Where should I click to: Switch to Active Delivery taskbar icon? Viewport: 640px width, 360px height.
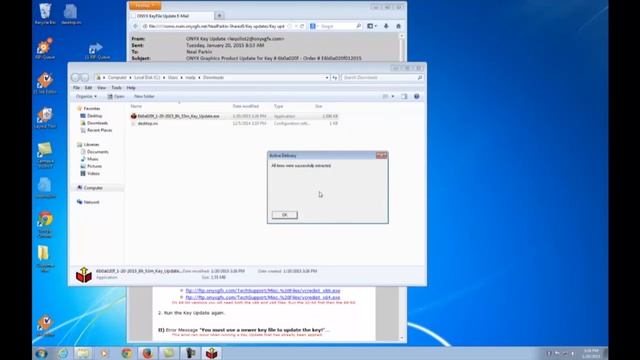(211, 353)
